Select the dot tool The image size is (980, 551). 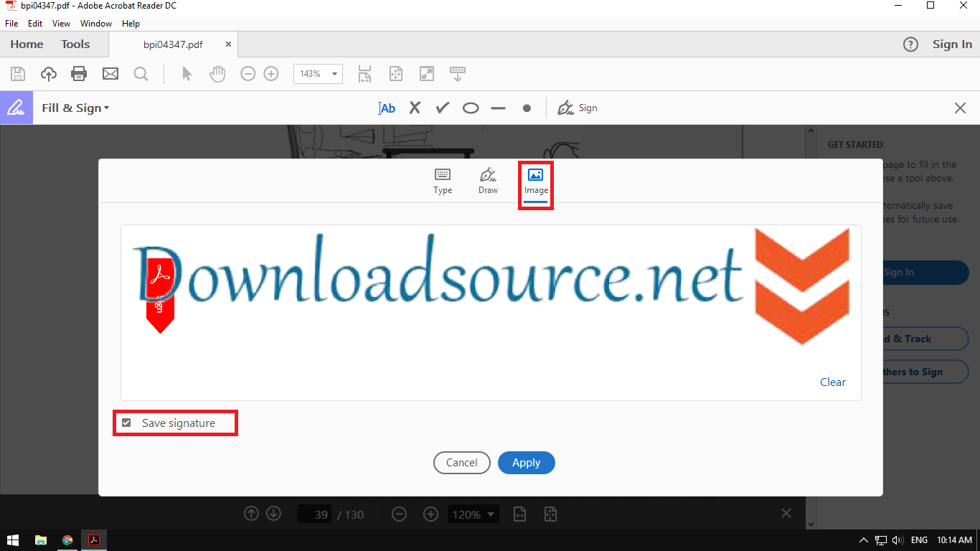point(527,108)
